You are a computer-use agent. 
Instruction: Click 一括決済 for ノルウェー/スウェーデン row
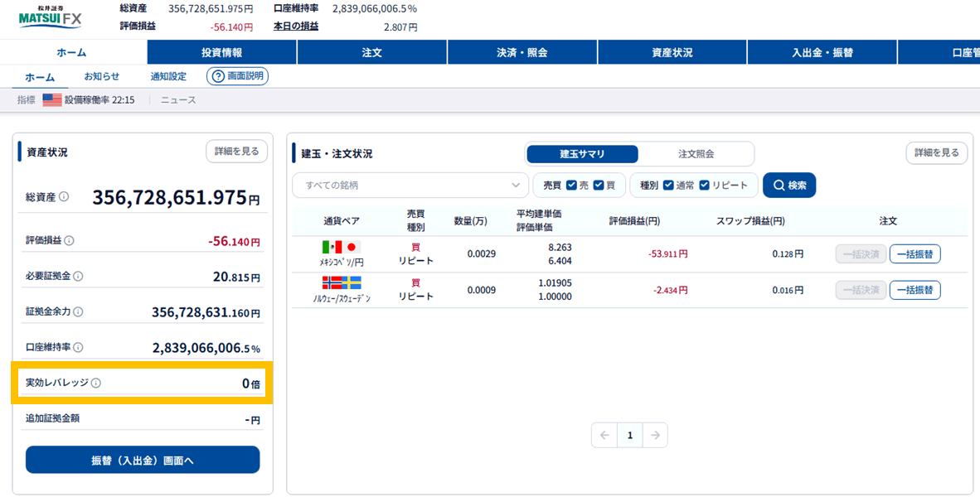pos(861,290)
